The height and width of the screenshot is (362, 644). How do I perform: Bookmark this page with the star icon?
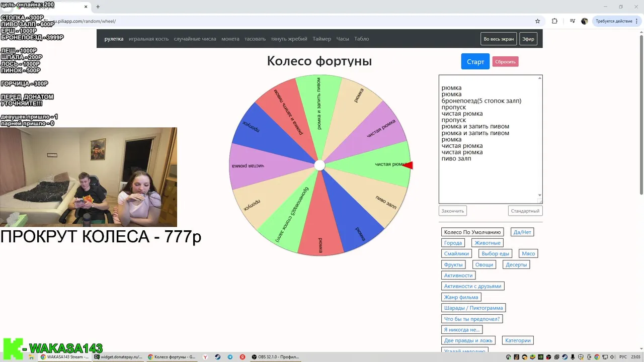(x=537, y=21)
